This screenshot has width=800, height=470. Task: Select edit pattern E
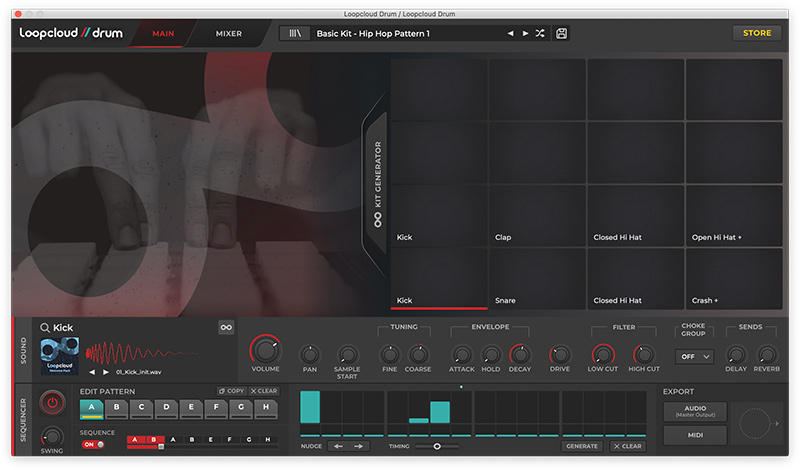[x=191, y=409]
